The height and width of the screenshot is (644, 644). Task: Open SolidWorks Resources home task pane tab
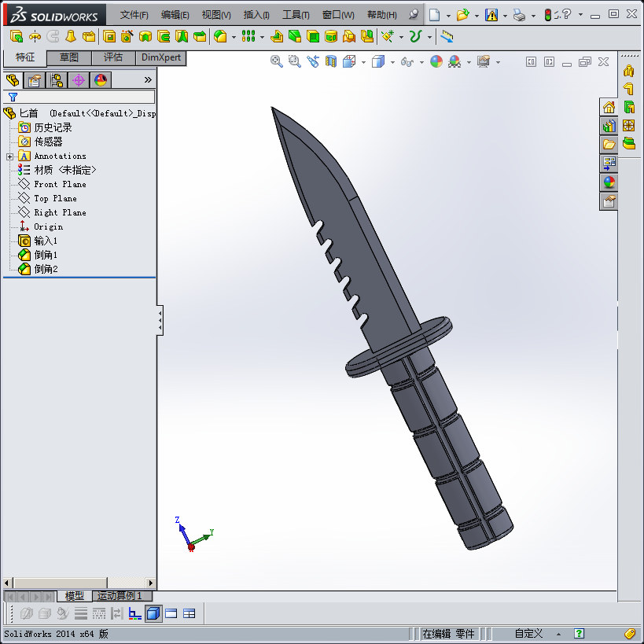tap(609, 108)
